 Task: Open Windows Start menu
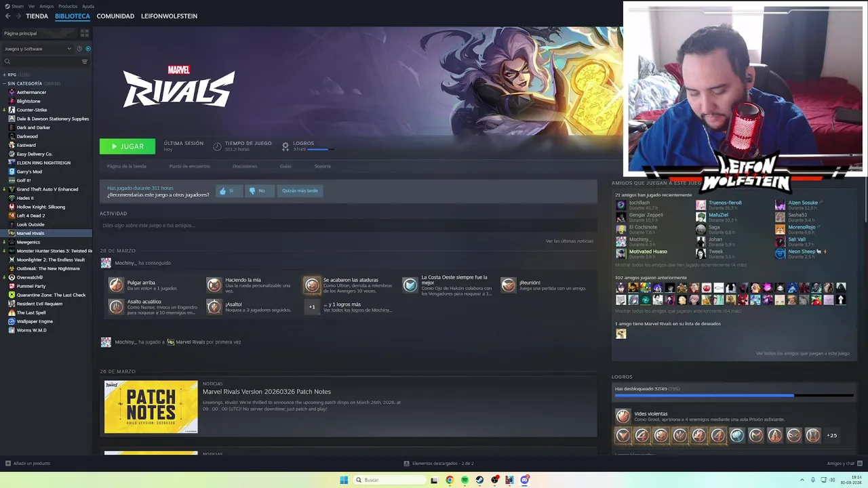344,480
